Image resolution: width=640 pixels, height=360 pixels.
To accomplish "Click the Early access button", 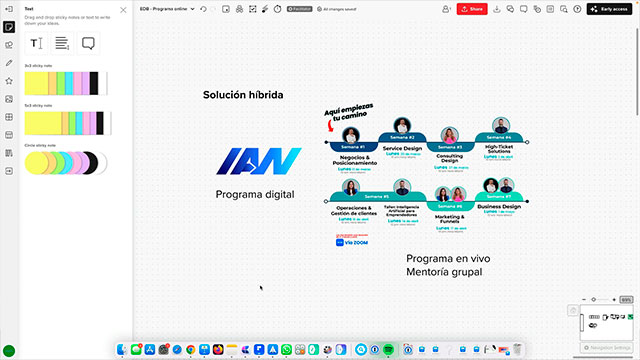I will (609, 9).
